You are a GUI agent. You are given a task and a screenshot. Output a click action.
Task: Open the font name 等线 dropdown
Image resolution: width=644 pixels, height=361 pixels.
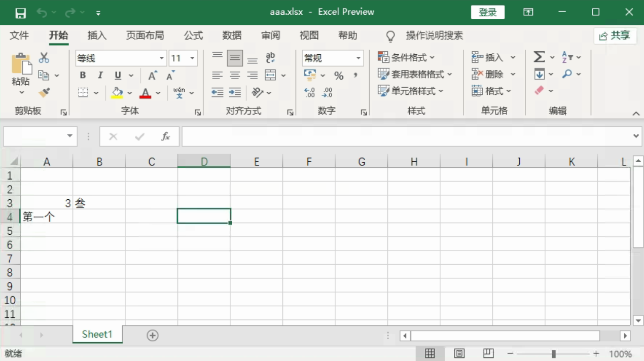(x=162, y=58)
